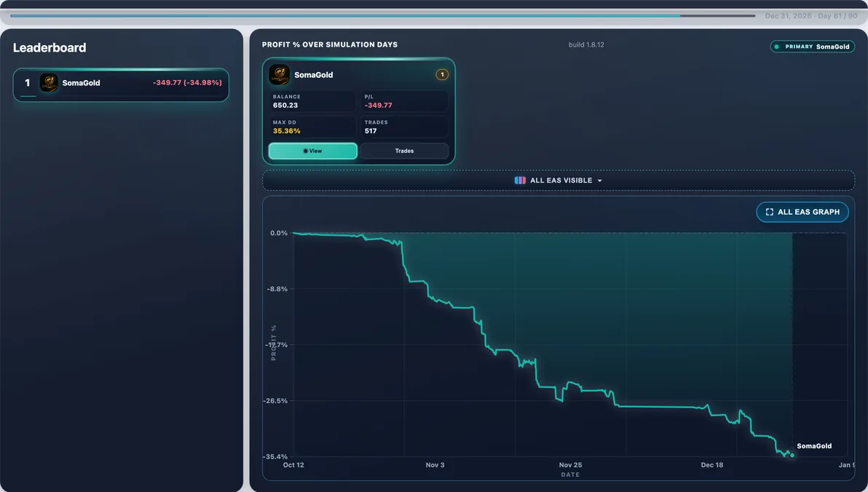Click the -8.8% axis label
The width and height of the screenshot is (868, 492).
coord(277,289)
